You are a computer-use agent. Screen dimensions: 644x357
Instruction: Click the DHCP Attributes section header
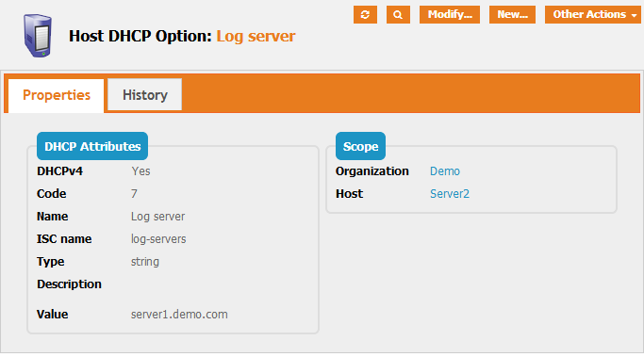(x=92, y=146)
